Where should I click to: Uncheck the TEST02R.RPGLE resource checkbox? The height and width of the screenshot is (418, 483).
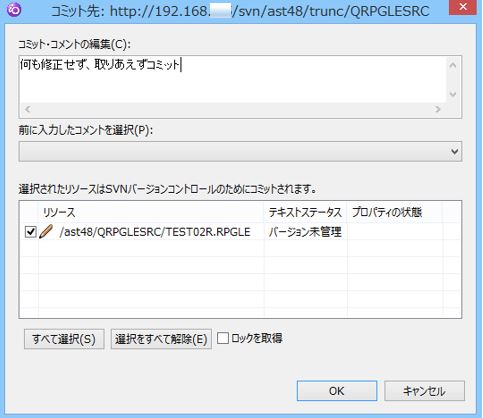(31, 232)
